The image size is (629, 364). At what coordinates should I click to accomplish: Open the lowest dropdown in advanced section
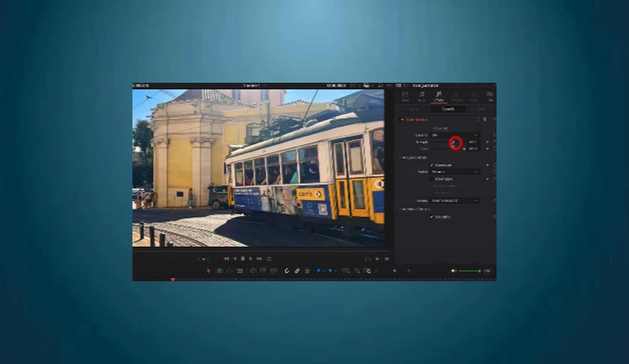pos(455,201)
